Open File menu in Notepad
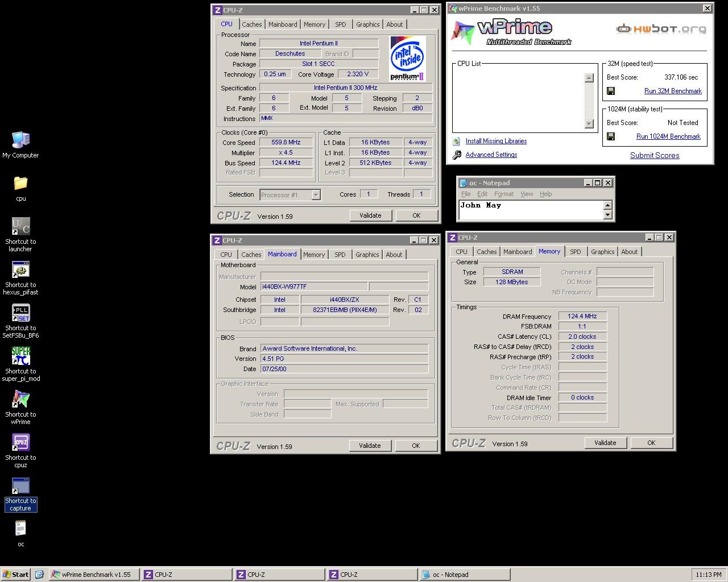 pos(466,194)
